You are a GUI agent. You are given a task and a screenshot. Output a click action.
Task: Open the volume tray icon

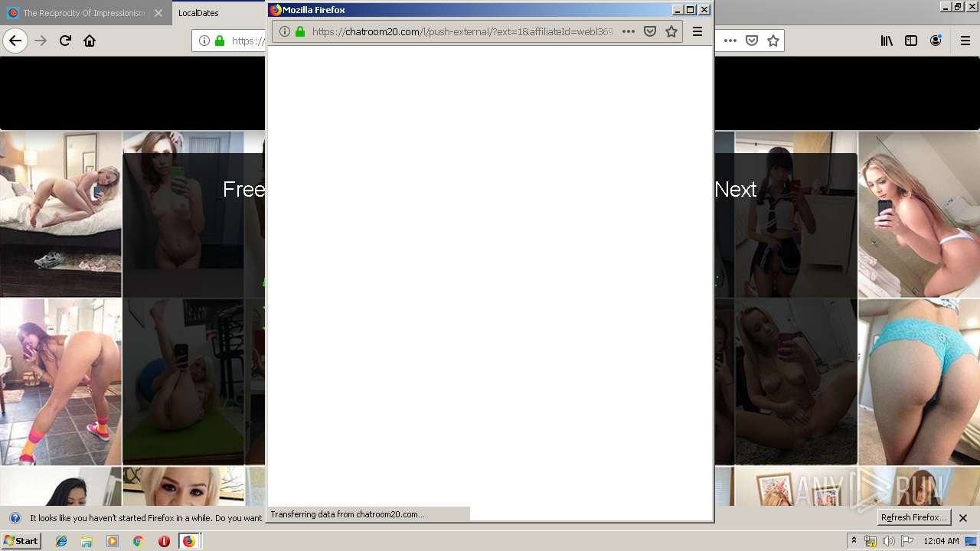pos(888,541)
